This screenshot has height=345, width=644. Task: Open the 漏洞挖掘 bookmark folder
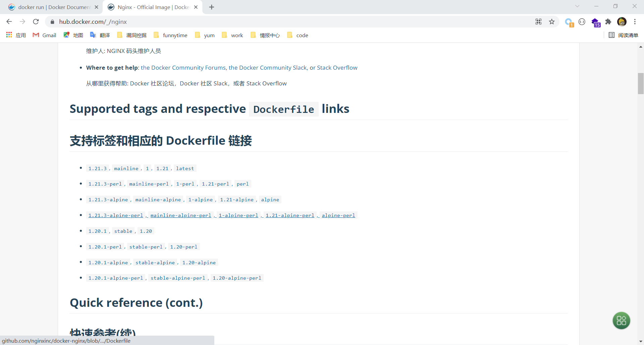[132, 35]
